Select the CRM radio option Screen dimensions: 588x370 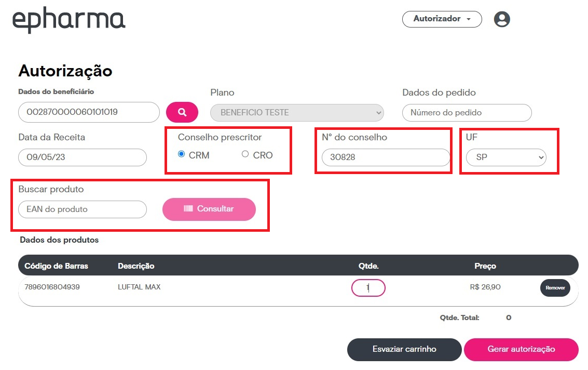[x=182, y=154]
